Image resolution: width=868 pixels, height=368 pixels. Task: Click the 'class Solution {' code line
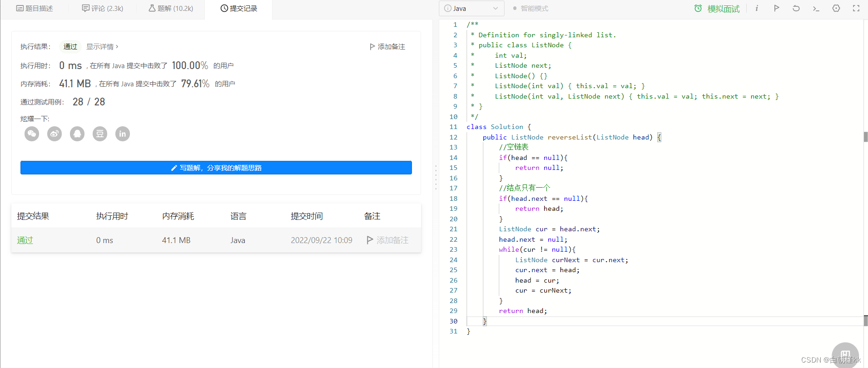point(499,127)
